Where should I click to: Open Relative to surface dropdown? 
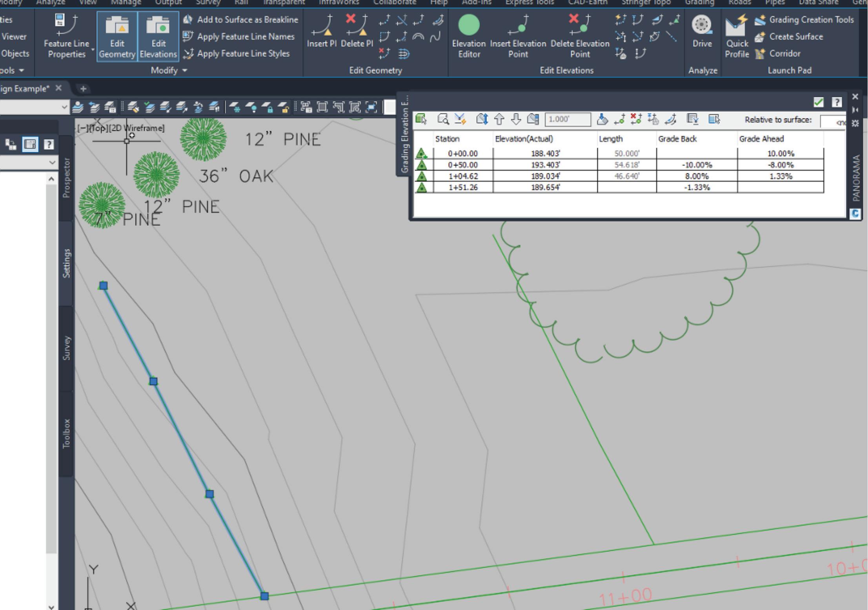point(833,121)
